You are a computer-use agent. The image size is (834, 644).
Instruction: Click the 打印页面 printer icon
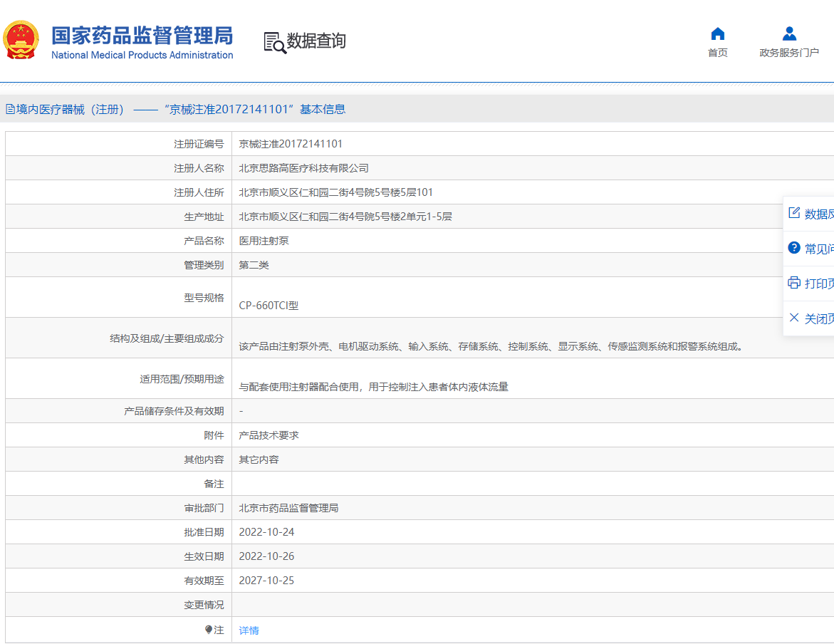coord(794,283)
